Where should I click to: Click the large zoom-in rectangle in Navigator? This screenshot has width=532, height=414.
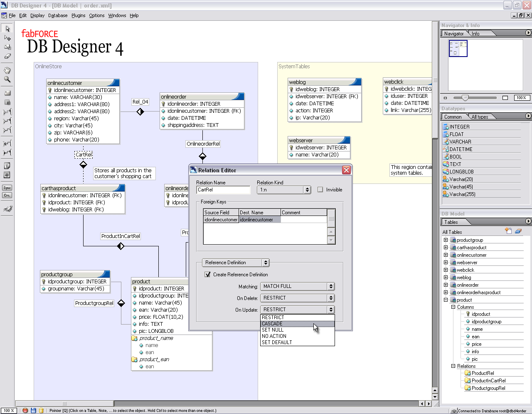(x=505, y=98)
